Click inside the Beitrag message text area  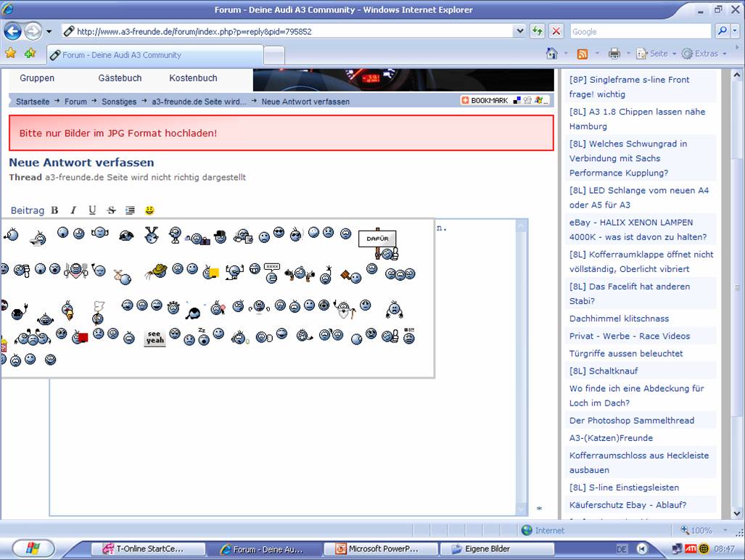(x=283, y=447)
